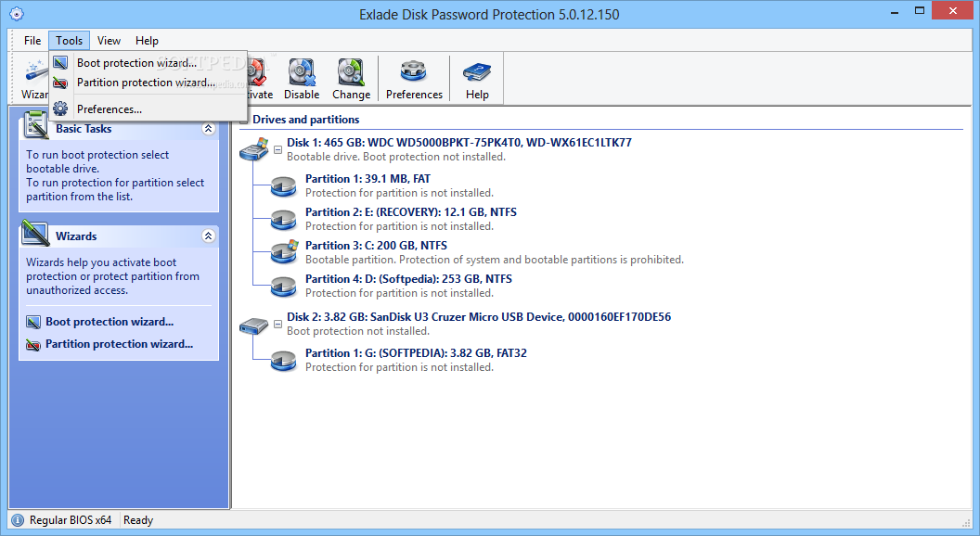This screenshot has width=980, height=536.
Task: Click the icon for partition D: Softpedia
Action: 283,287
